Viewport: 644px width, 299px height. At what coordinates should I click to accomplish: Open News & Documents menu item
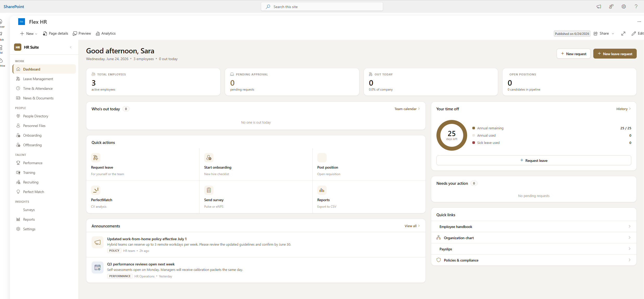tap(44, 98)
